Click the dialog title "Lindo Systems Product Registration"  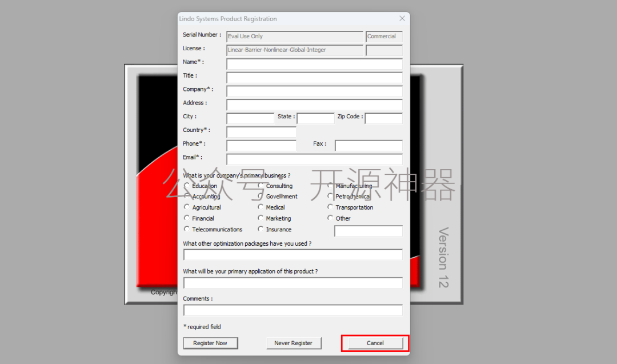228,18
